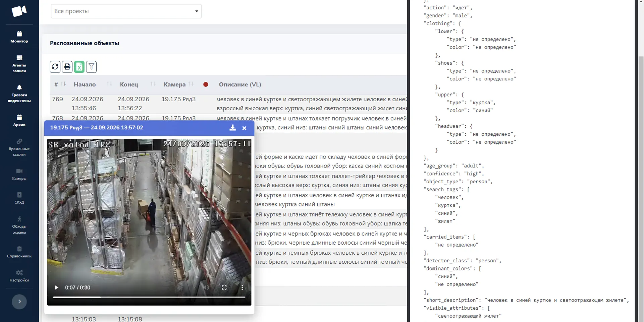
Task: Sort the table by # column
Action: [60, 84]
